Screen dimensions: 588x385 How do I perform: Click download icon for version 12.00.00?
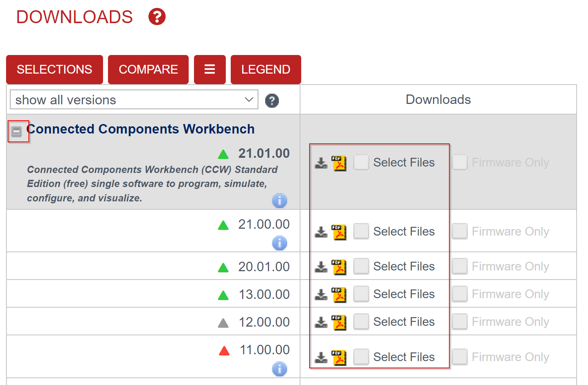(x=321, y=322)
